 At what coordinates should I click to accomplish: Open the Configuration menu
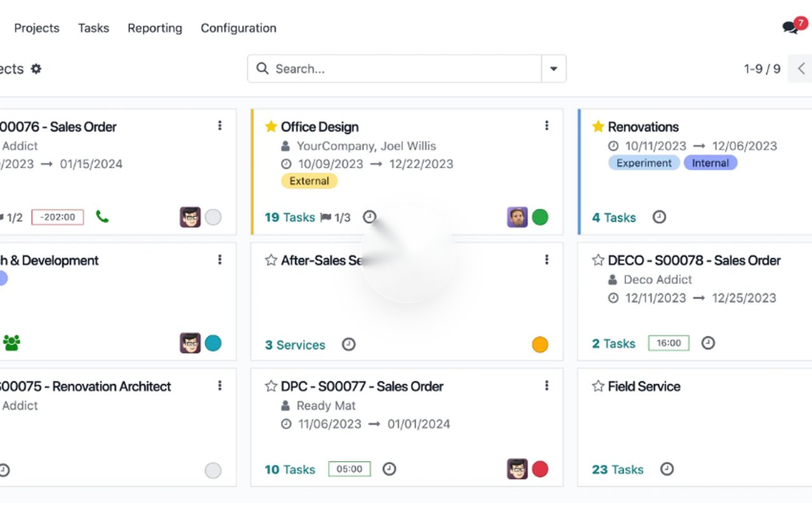239,28
